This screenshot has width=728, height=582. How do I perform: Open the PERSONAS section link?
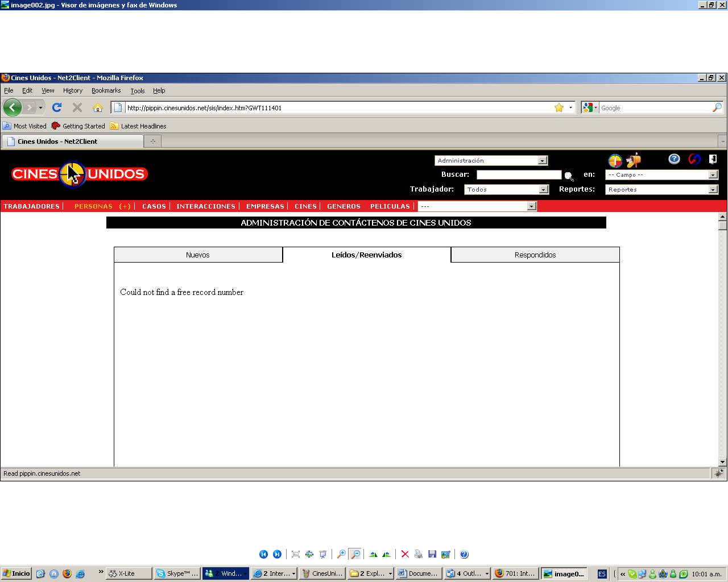tap(93, 206)
